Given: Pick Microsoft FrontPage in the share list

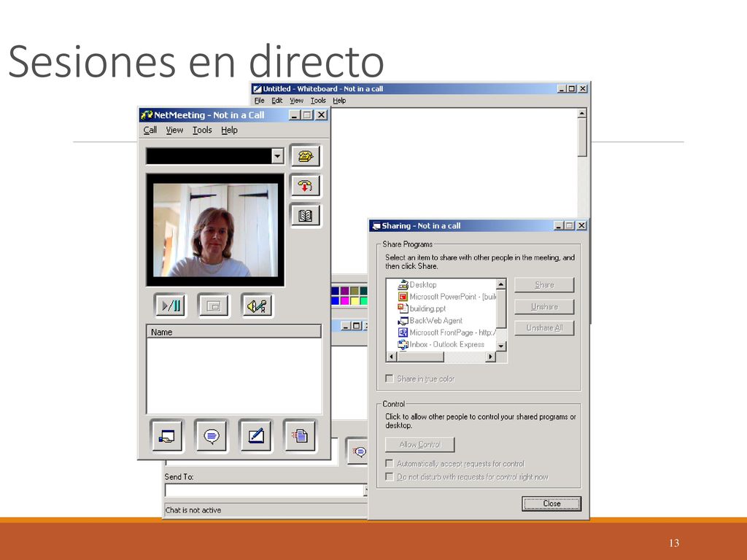Looking at the screenshot, I should [447, 332].
